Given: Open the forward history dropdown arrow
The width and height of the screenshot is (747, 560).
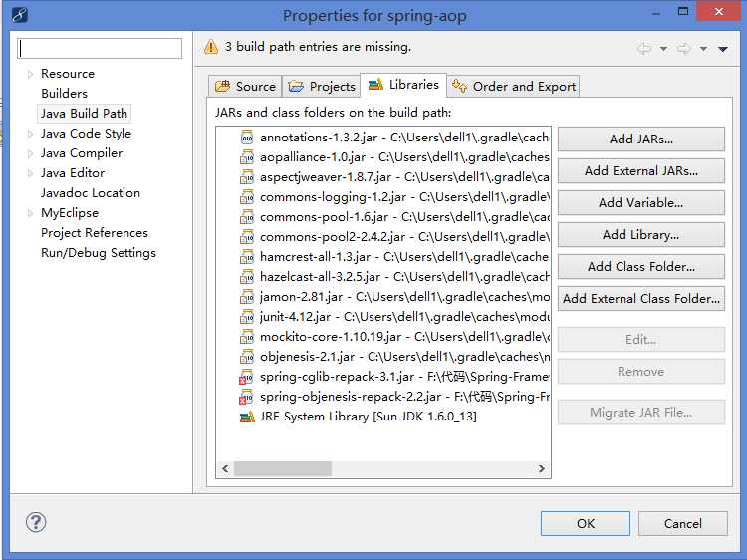Looking at the screenshot, I should point(703,49).
